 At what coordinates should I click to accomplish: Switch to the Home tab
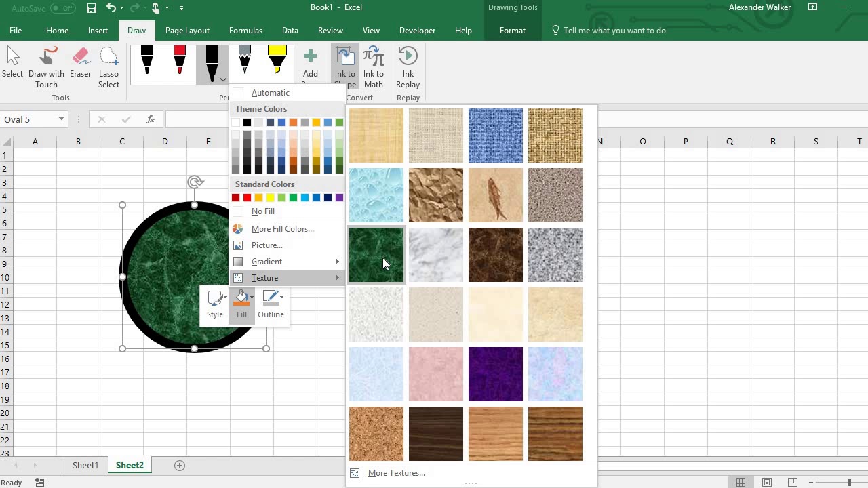57,30
